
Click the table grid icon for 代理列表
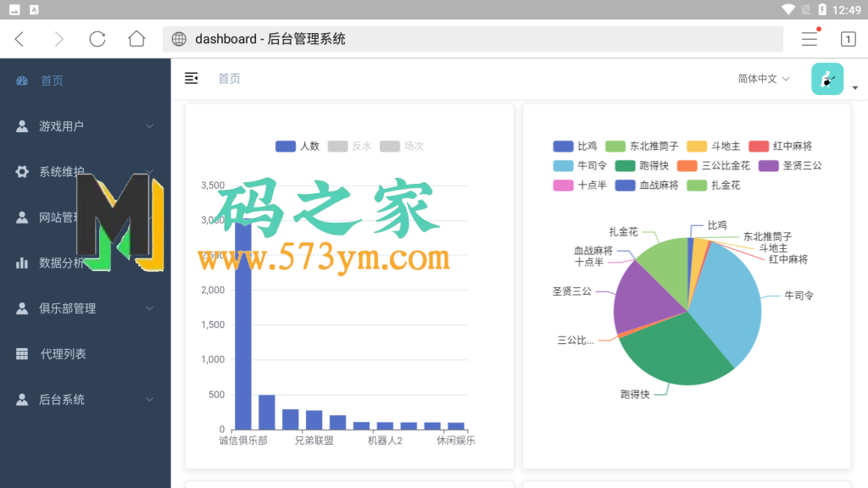point(22,354)
